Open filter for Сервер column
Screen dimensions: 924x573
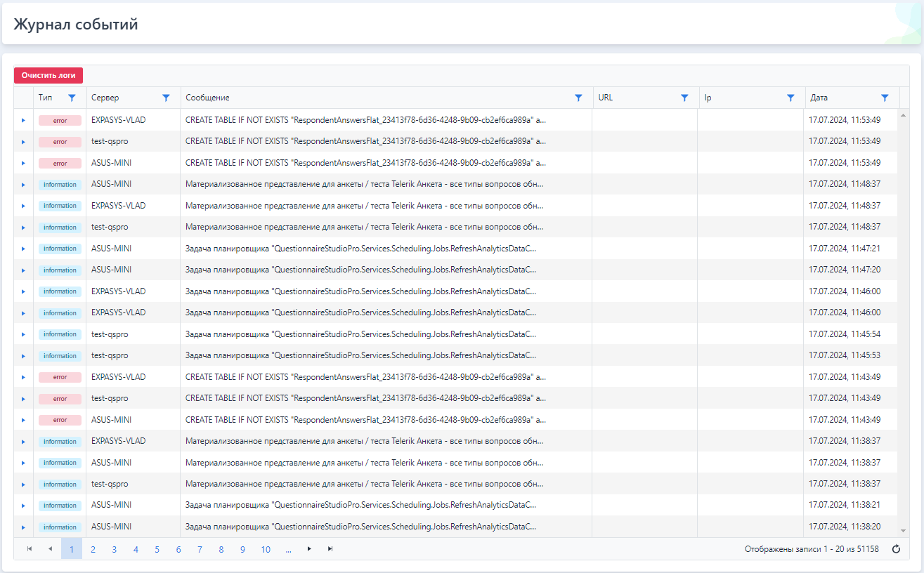(166, 98)
